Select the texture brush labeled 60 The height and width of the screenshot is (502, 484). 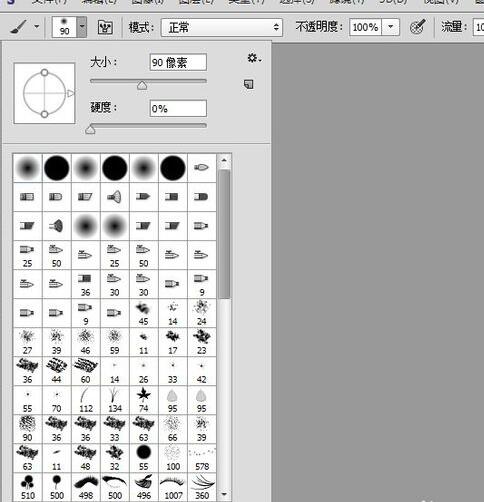pyautogui.click(x=85, y=371)
